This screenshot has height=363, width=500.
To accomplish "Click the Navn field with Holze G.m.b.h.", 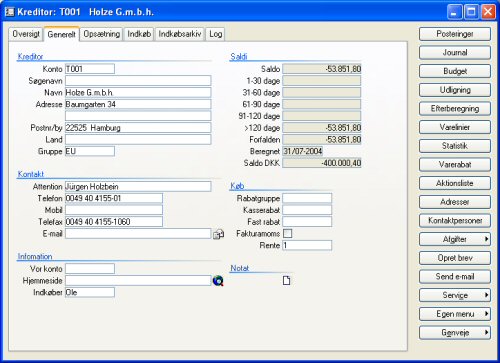I will [138, 92].
